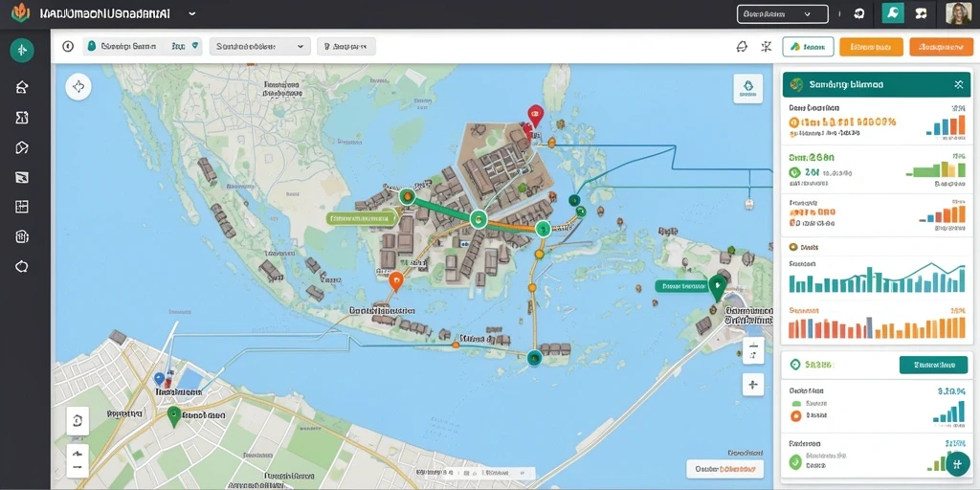Click the refresh icon in the top bar
This screenshot has width=980, height=490.
click(x=858, y=13)
